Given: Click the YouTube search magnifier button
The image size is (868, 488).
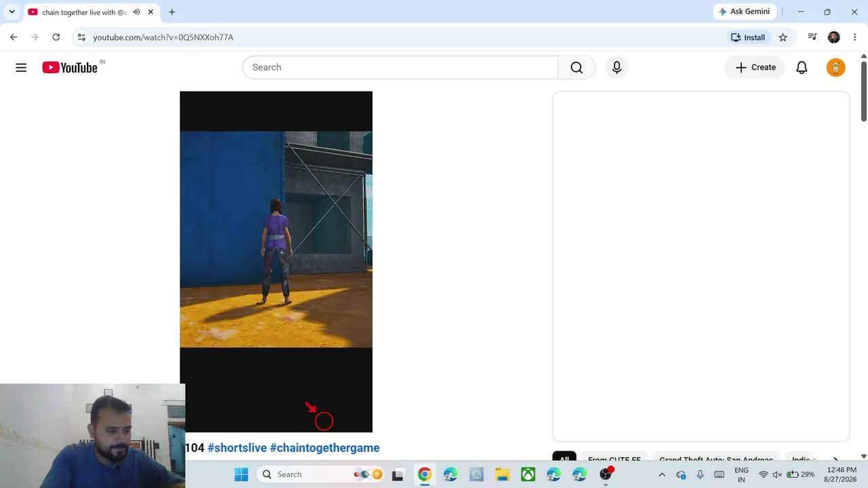Looking at the screenshot, I should 576,67.
